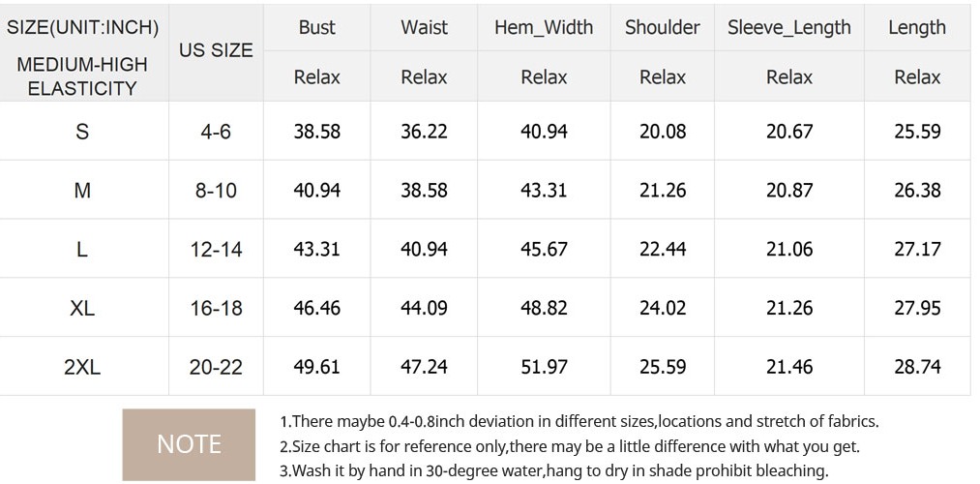
Task: Select the MEDIUM-HIGH ELASTICITY label
Action: tap(82, 76)
